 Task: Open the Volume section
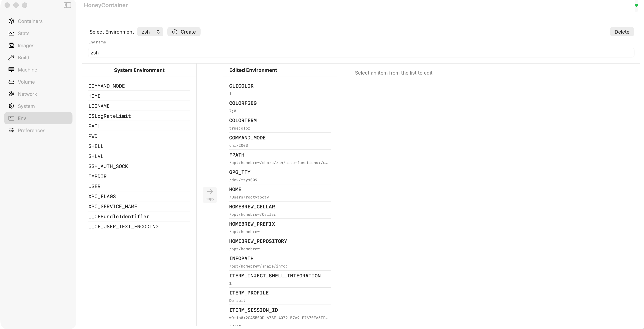(38, 82)
